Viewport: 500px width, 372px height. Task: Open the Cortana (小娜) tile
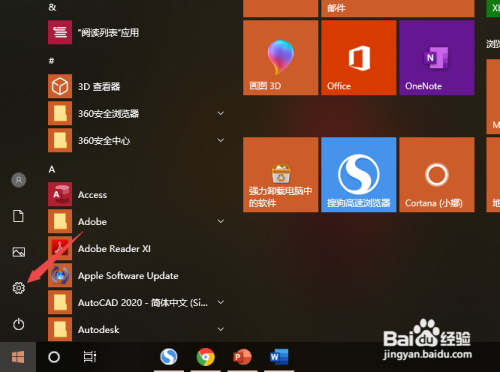437,175
